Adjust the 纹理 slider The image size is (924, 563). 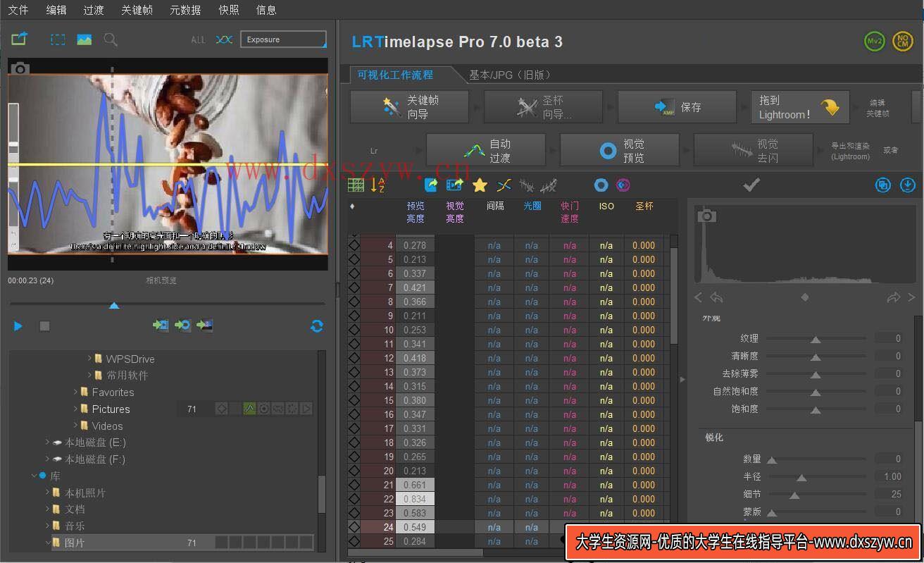pos(815,340)
